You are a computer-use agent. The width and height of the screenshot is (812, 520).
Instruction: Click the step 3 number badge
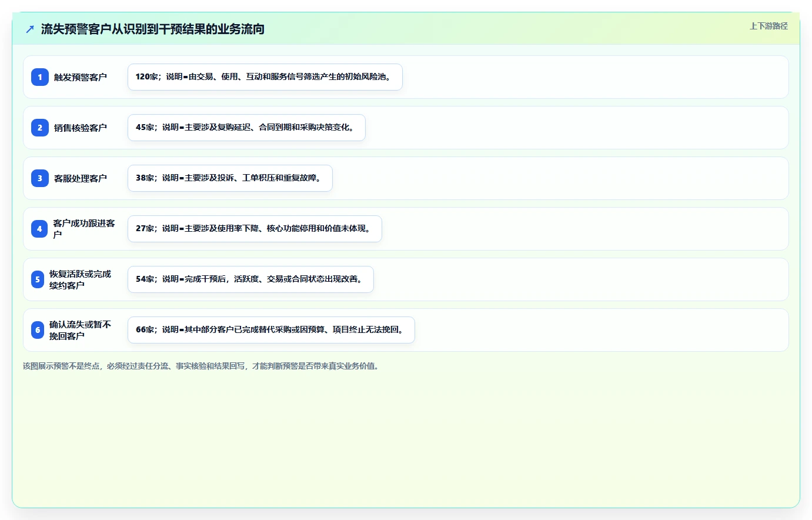40,178
